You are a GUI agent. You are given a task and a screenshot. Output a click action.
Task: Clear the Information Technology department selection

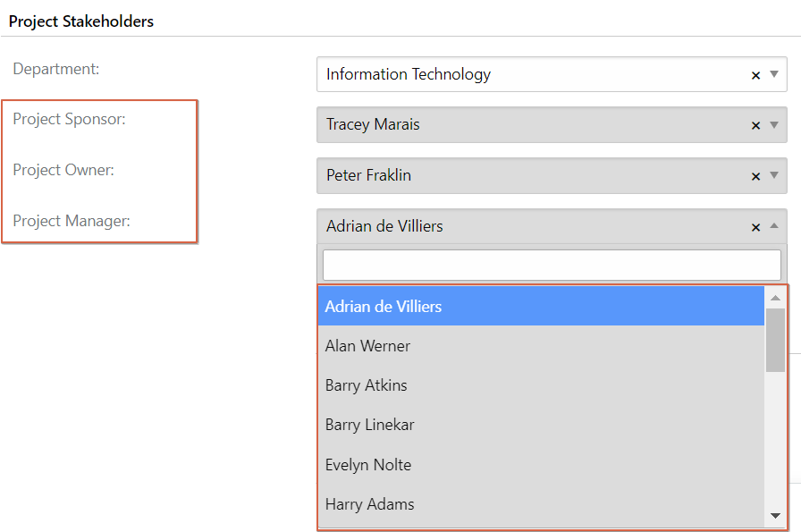click(x=755, y=76)
